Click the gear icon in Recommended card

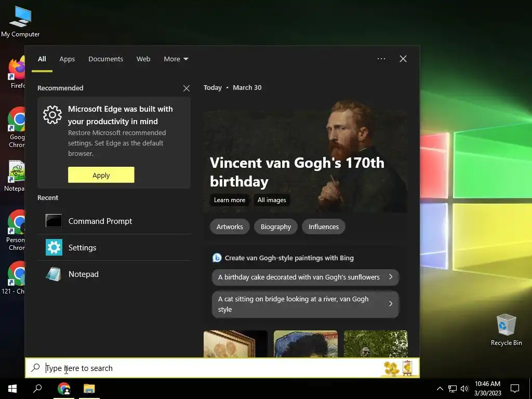coord(52,115)
